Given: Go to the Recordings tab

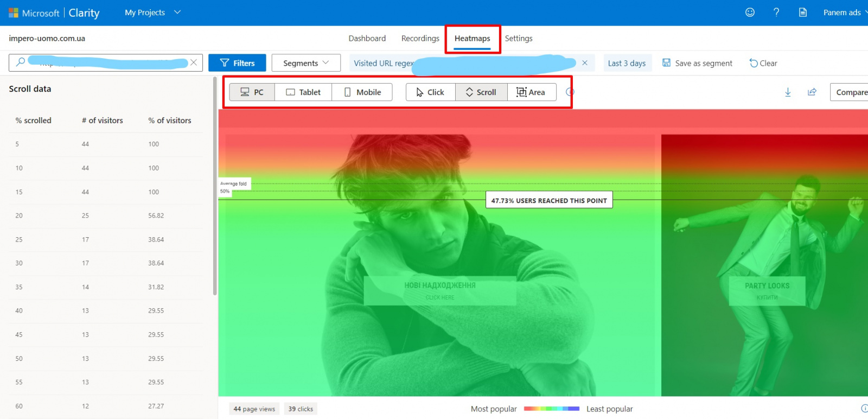Looking at the screenshot, I should [420, 39].
